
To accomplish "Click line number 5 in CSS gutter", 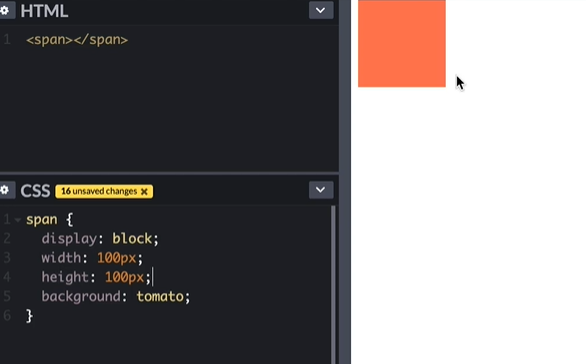I will 7,296.
